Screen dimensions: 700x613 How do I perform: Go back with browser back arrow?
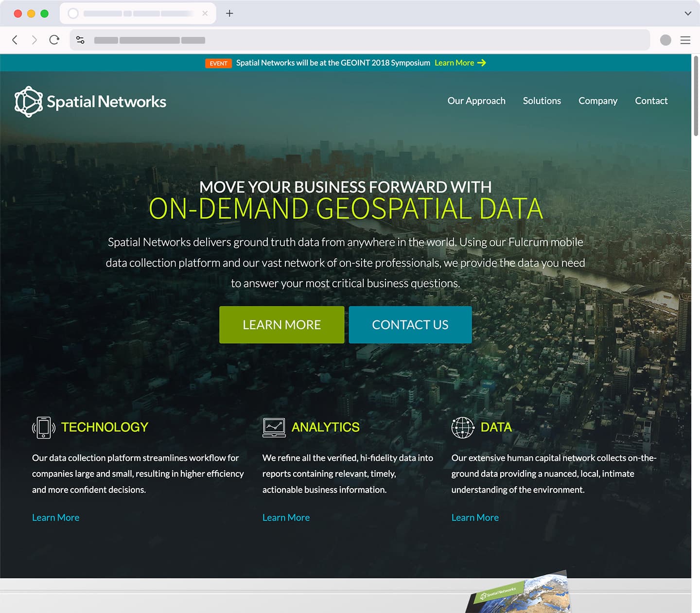(x=15, y=40)
